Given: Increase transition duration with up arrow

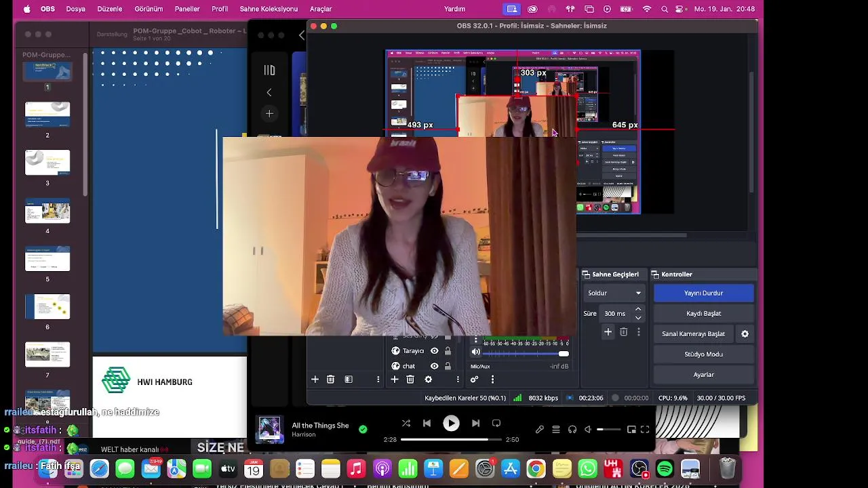Looking at the screenshot, I should 638,310.
